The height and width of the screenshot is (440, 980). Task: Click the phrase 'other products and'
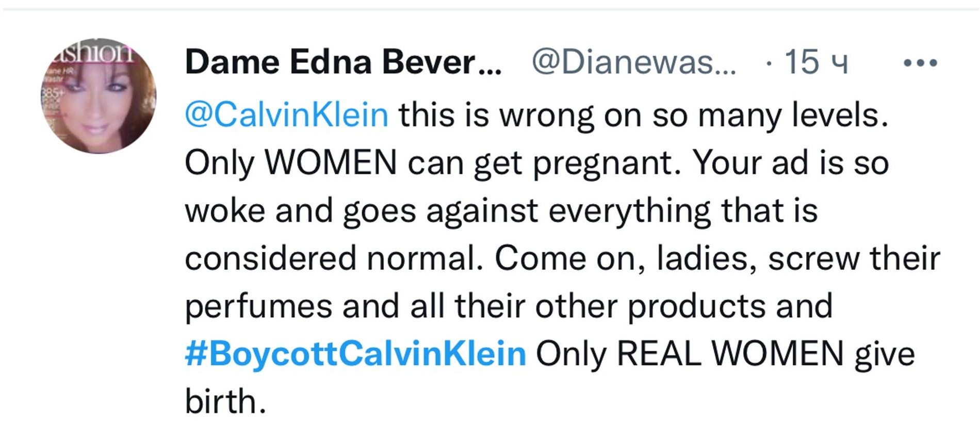[683, 306]
